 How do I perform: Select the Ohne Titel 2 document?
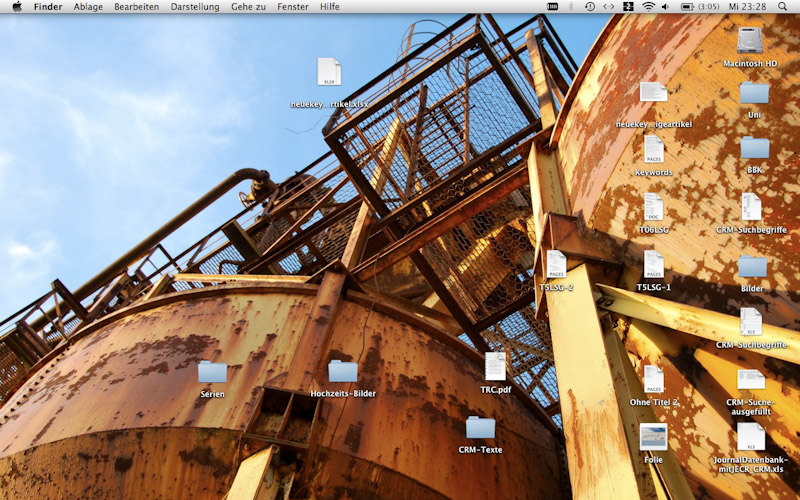(654, 379)
